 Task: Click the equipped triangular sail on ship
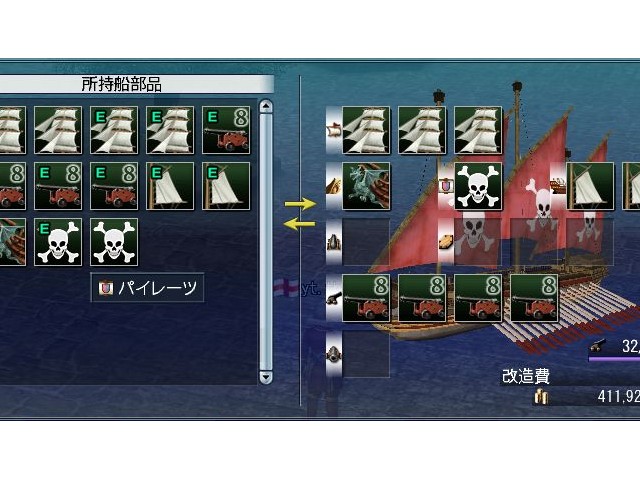pos(590,186)
